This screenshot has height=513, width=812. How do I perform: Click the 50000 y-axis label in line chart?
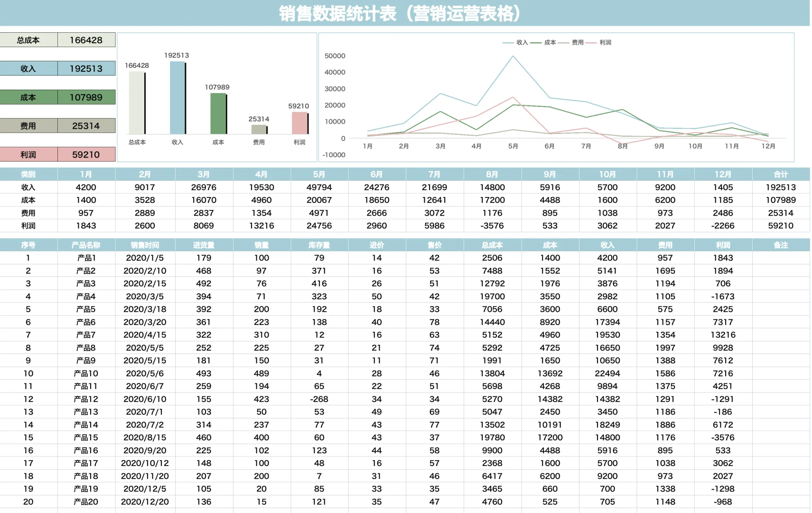pos(335,56)
